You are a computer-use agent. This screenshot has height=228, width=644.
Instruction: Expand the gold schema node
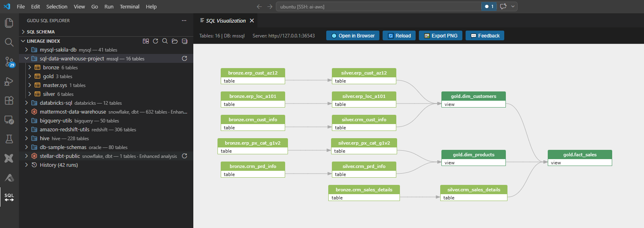[30, 76]
